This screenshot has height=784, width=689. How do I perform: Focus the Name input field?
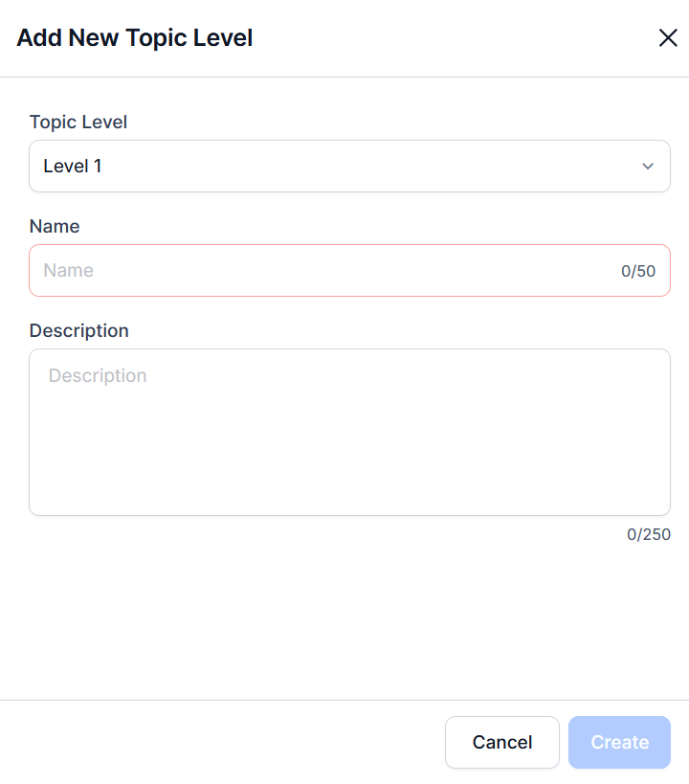(x=325, y=271)
